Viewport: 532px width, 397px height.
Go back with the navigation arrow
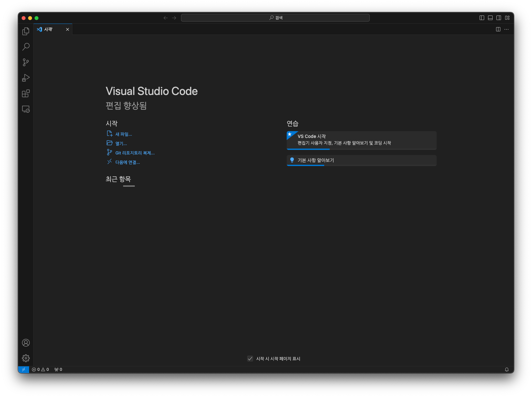pos(166,18)
